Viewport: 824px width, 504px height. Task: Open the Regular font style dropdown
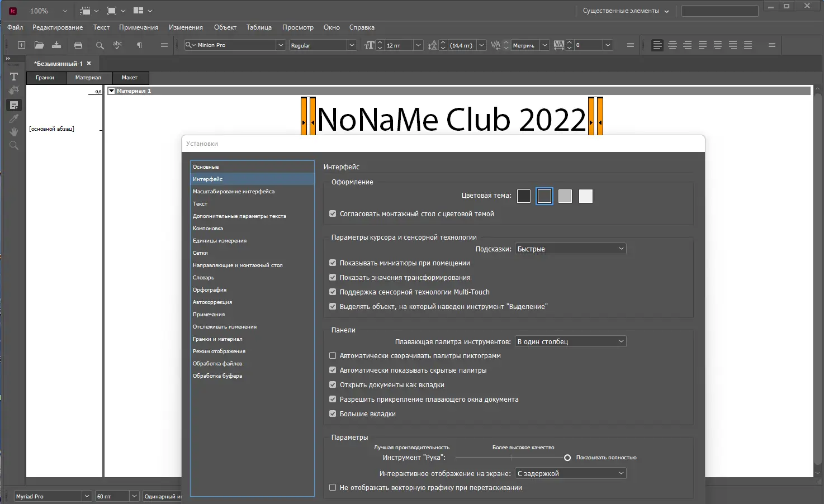pos(352,45)
